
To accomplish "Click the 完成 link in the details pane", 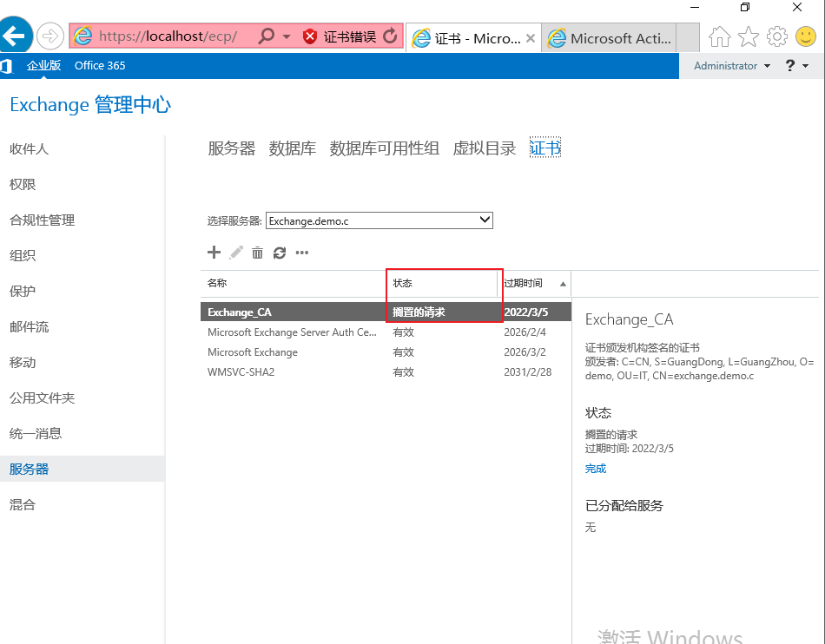I will (x=596, y=468).
